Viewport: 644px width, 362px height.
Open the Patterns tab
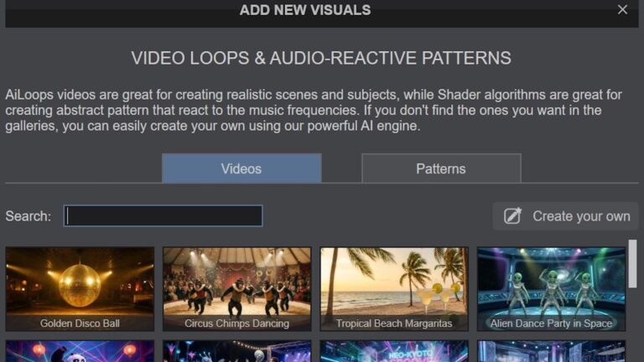(x=441, y=168)
